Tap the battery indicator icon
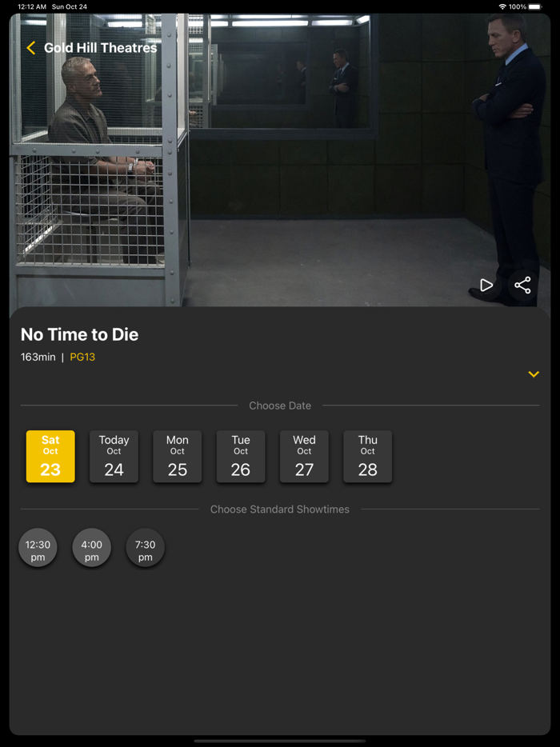 535,6
